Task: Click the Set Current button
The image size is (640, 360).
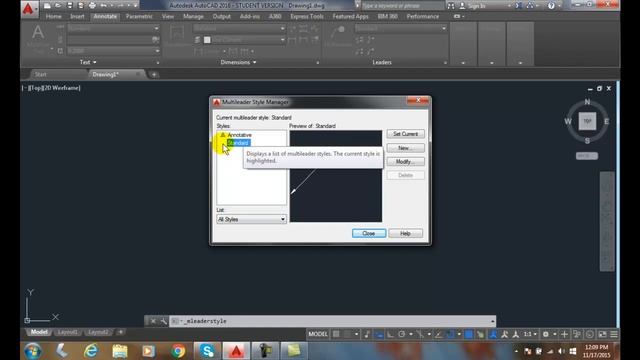Action: tap(405, 134)
